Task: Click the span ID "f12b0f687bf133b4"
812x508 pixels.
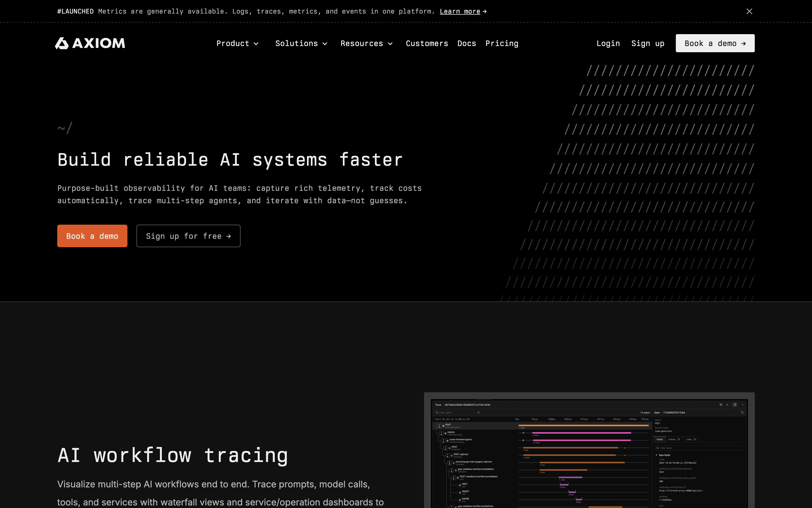Action: point(674,413)
